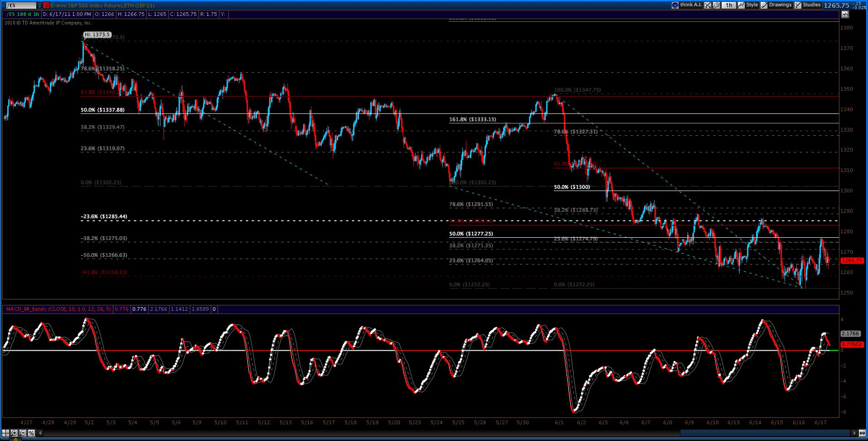Select the 161.8% ($1333.15) Fibonacci label
Viewport: 868px width, 441px height.
point(473,119)
